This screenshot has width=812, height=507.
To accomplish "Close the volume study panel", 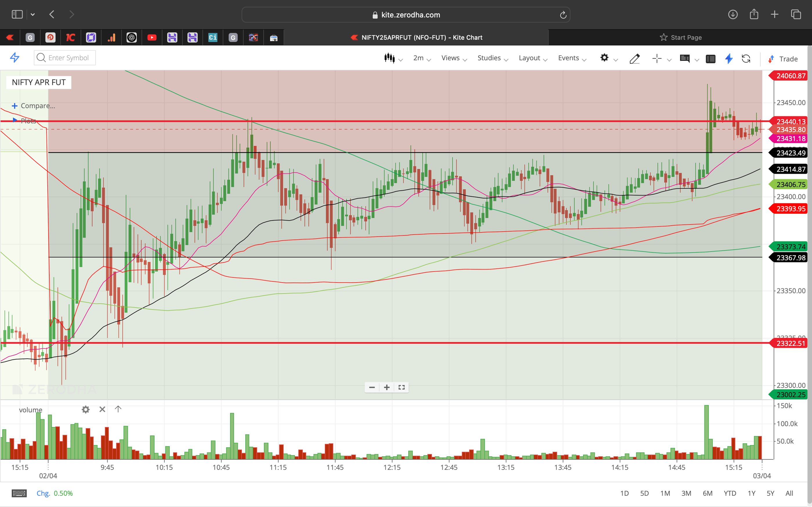I will click(102, 409).
